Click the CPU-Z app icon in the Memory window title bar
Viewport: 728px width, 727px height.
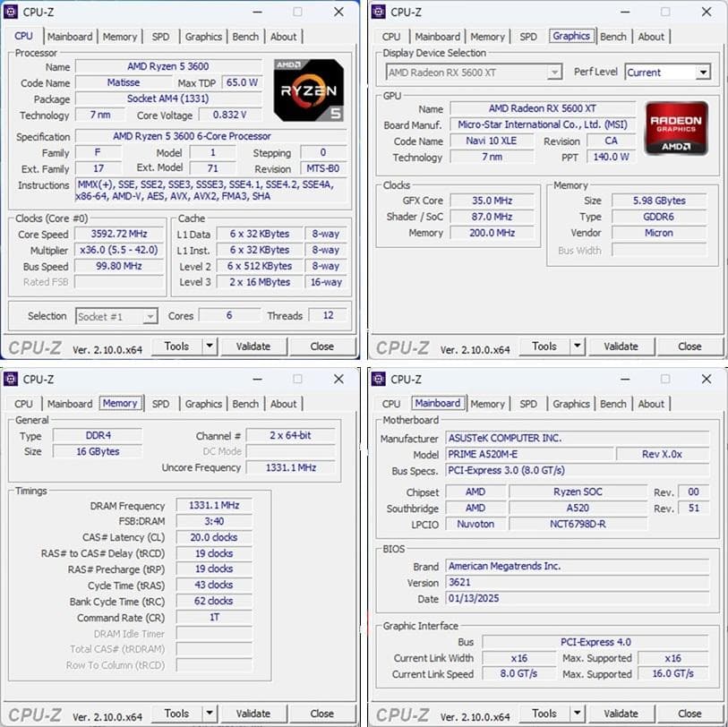pyautogui.click(x=11, y=379)
